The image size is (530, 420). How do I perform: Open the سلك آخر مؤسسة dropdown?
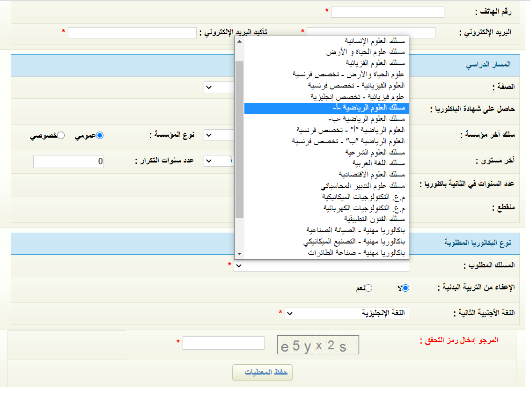pos(220,135)
